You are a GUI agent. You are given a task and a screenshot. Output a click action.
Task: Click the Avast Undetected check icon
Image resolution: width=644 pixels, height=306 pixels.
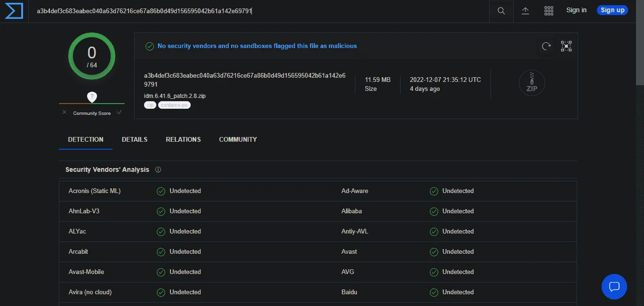click(434, 252)
